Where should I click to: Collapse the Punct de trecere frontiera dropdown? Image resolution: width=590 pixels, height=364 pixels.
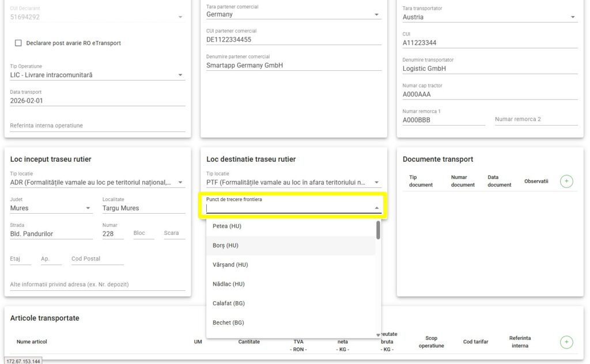coord(377,208)
